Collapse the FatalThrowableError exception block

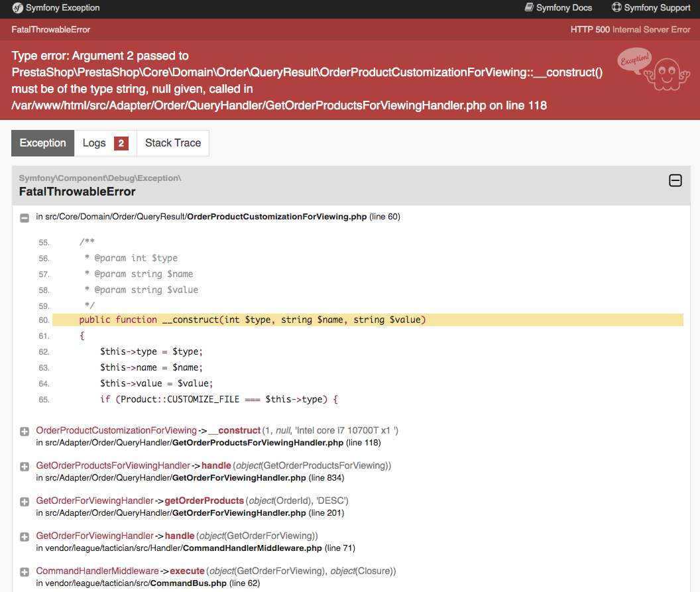[x=675, y=180]
